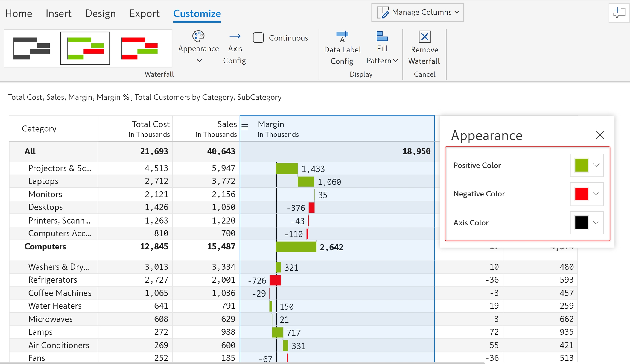This screenshot has width=630, height=364.
Task: Expand Axis Color dropdown chevron
Action: coord(596,222)
